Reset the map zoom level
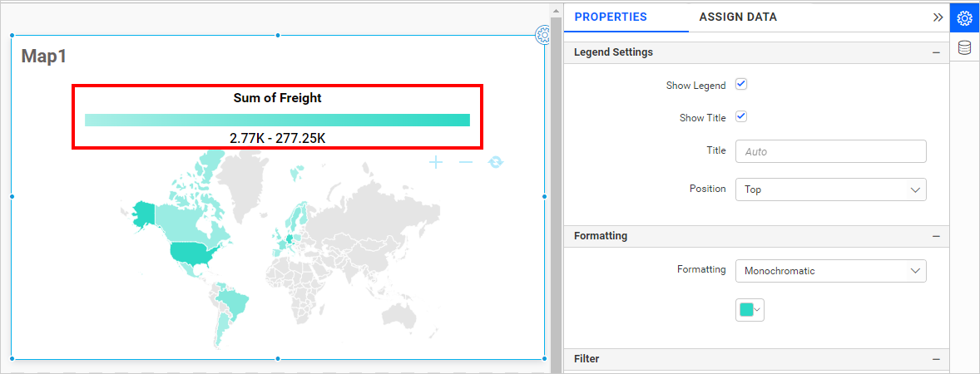Viewport: 980px width, 374px height. [496, 162]
